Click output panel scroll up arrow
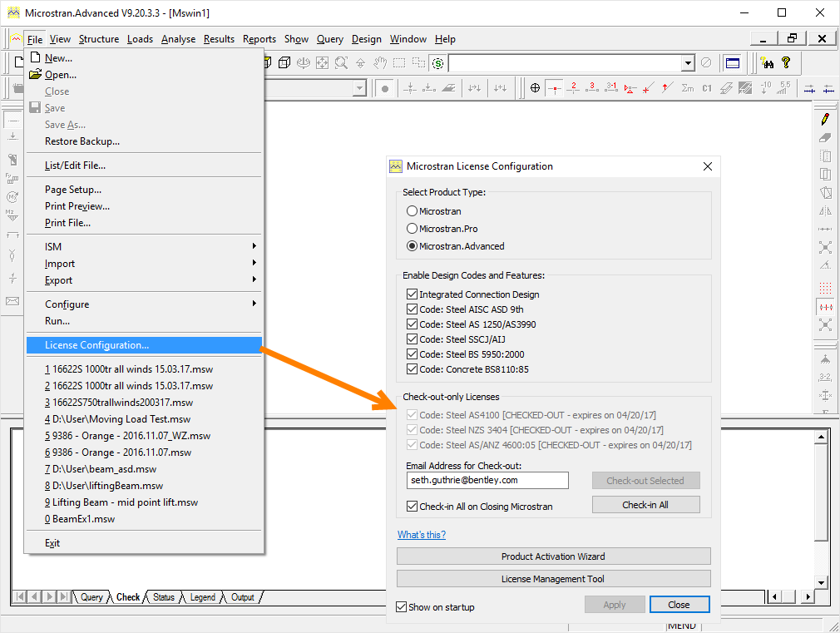The image size is (840, 633). point(821,438)
